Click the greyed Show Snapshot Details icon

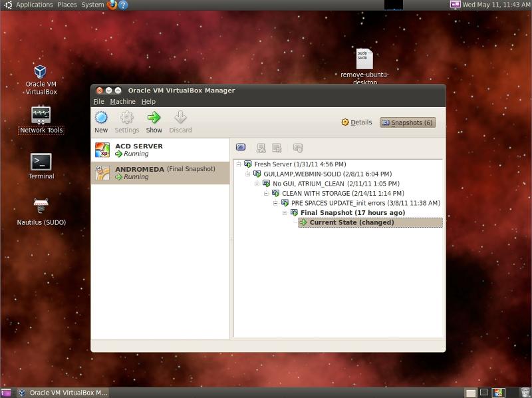pyautogui.click(x=297, y=148)
